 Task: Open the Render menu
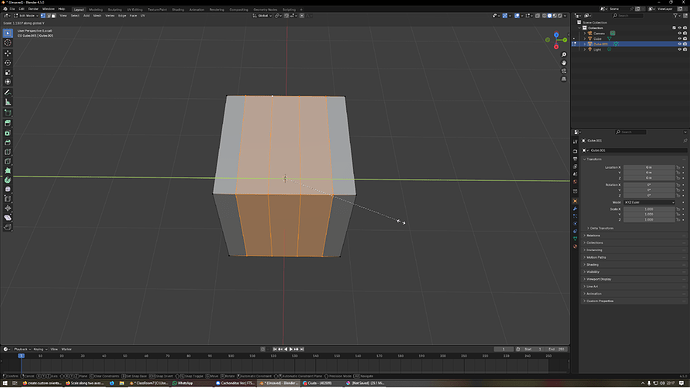[33, 9]
